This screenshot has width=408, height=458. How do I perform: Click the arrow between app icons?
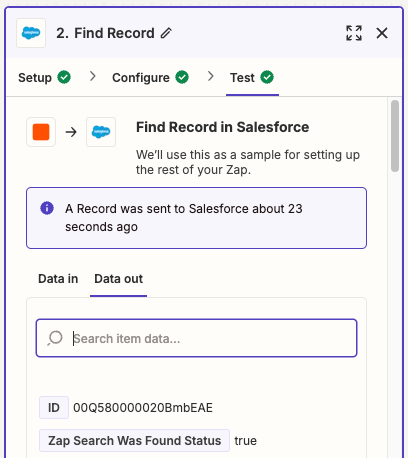[x=71, y=132]
